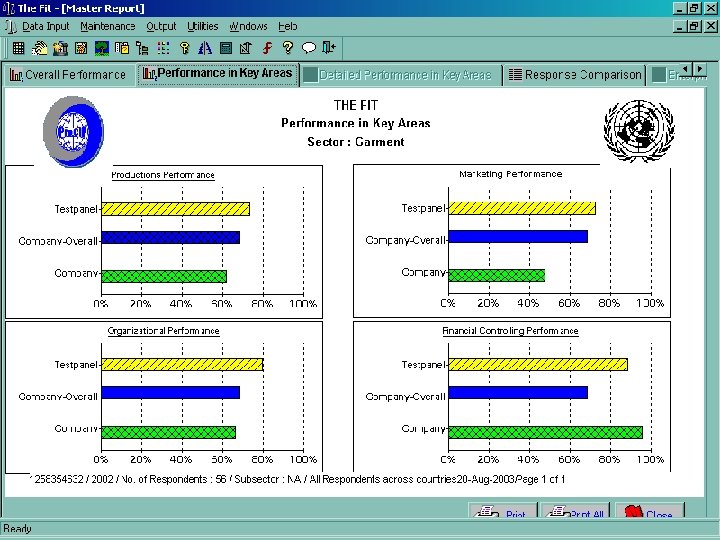Click the blue circular logo on report
The width and height of the screenshot is (720, 540).
pyautogui.click(x=73, y=132)
